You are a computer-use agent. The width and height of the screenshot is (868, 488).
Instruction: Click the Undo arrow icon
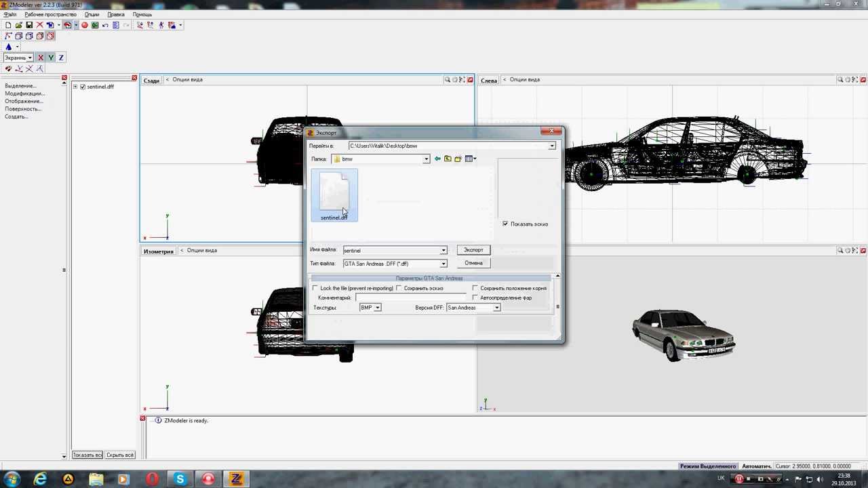pyautogui.click(x=105, y=25)
